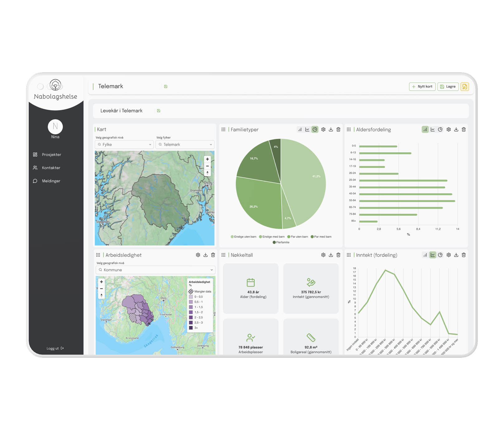The width and height of the screenshot is (504, 430).
Task: Open the Fylke geographic level dropdown
Action: click(124, 144)
